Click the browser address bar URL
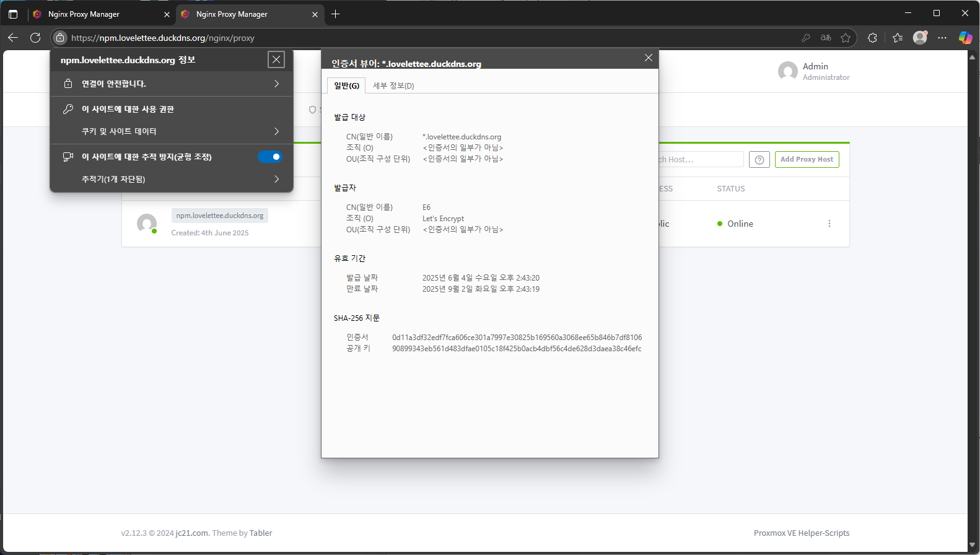 pyautogui.click(x=163, y=38)
